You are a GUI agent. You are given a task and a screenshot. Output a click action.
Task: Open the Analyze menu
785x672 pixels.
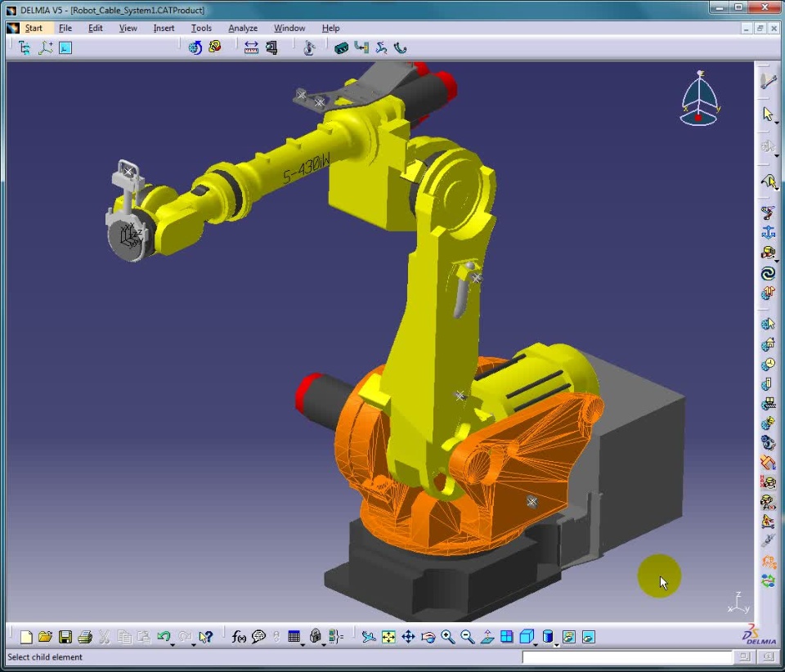[243, 28]
